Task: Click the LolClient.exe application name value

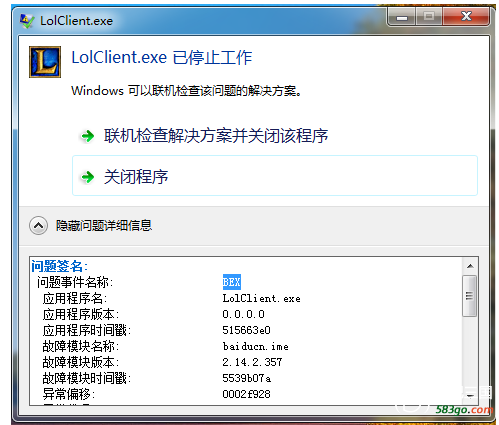Action: (x=261, y=298)
